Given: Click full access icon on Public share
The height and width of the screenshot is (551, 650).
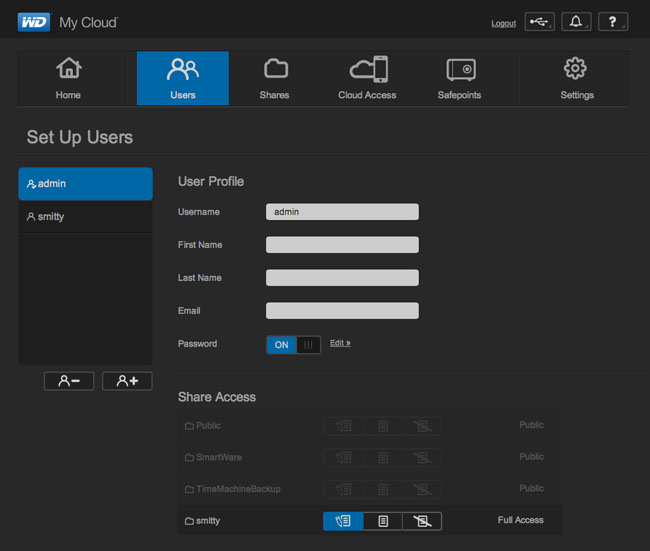Looking at the screenshot, I should tap(343, 426).
